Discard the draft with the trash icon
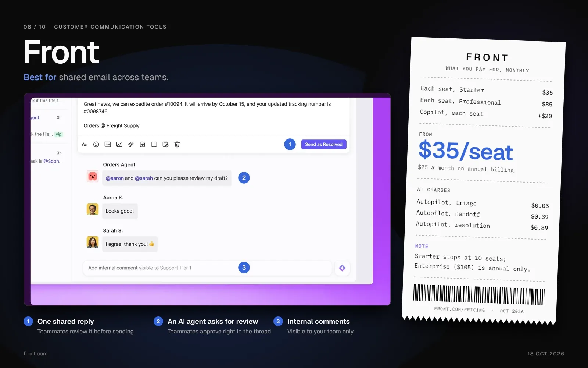The width and height of the screenshot is (588, 368). click(x=177, y=145)
